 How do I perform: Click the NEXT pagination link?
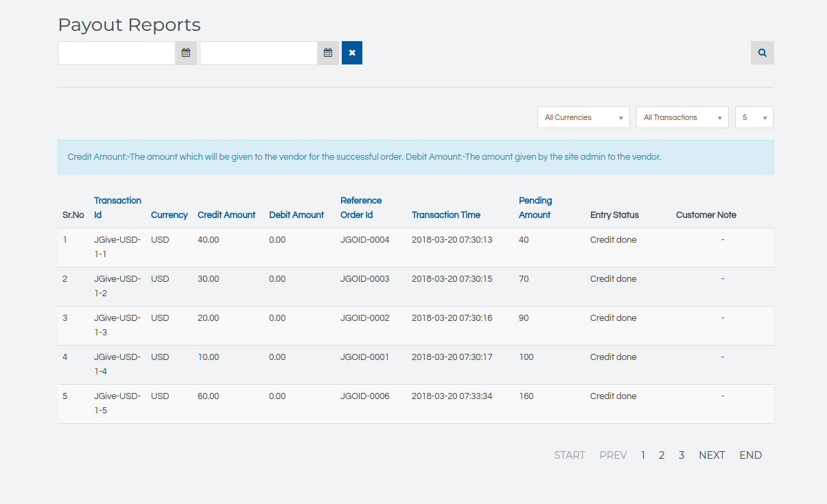(712, 455)
